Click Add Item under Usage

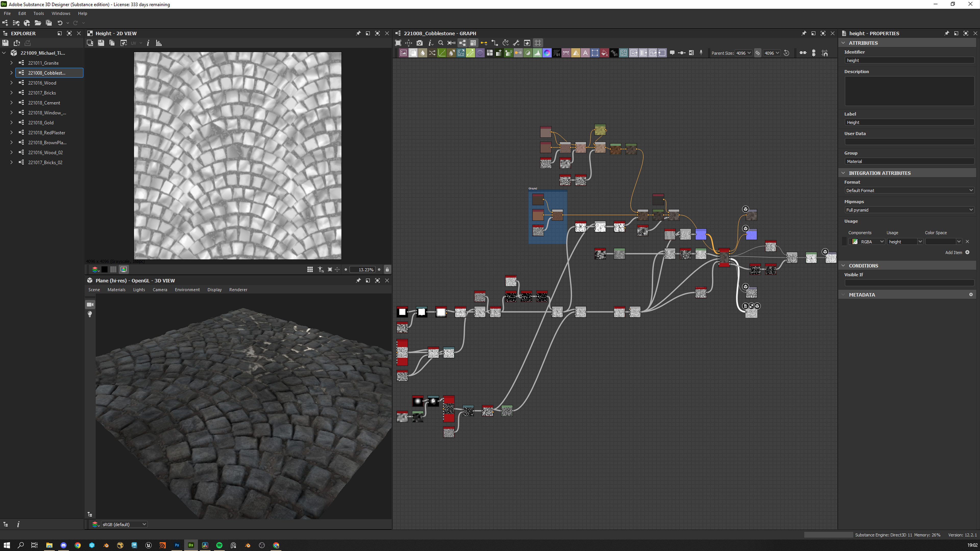(957, 253)
